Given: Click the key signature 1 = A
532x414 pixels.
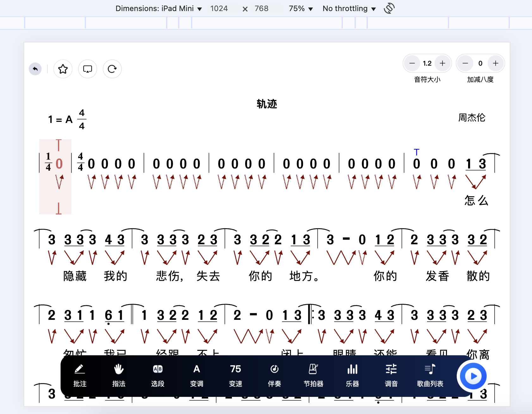Looking at the screenshot, I should 60,119.
